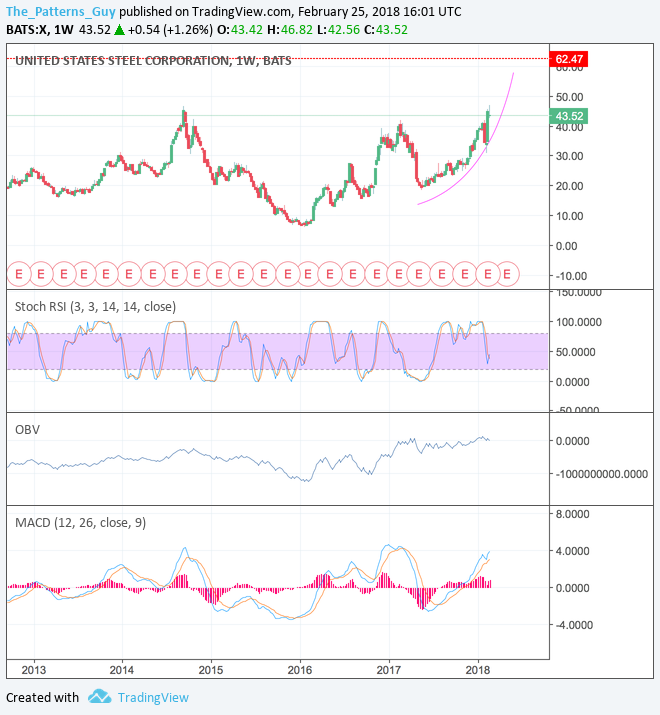The image size is (660, 715).
Task: Click the -4.0000 MACD axis tick
Action: [573, 625]
